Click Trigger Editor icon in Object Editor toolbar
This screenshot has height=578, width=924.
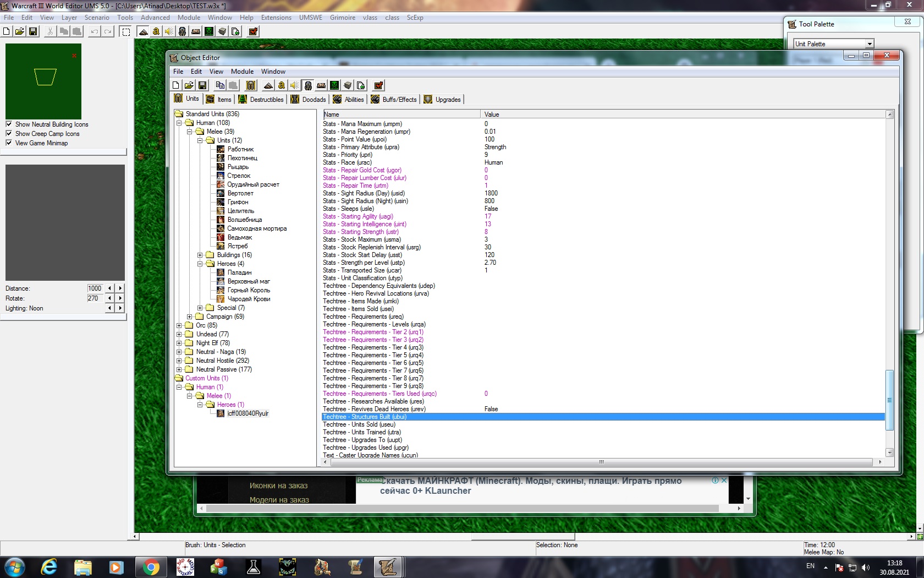pos(282,85)
